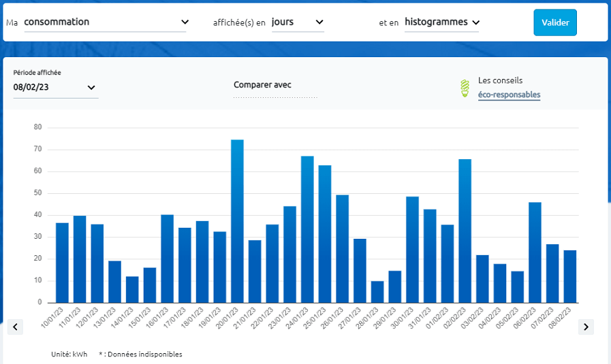Image resolution: width=611 pixels, height=364 pixels.
Task: Click the bar for 06/02/23
Action: pyautogui.click(x=535, y=252)
